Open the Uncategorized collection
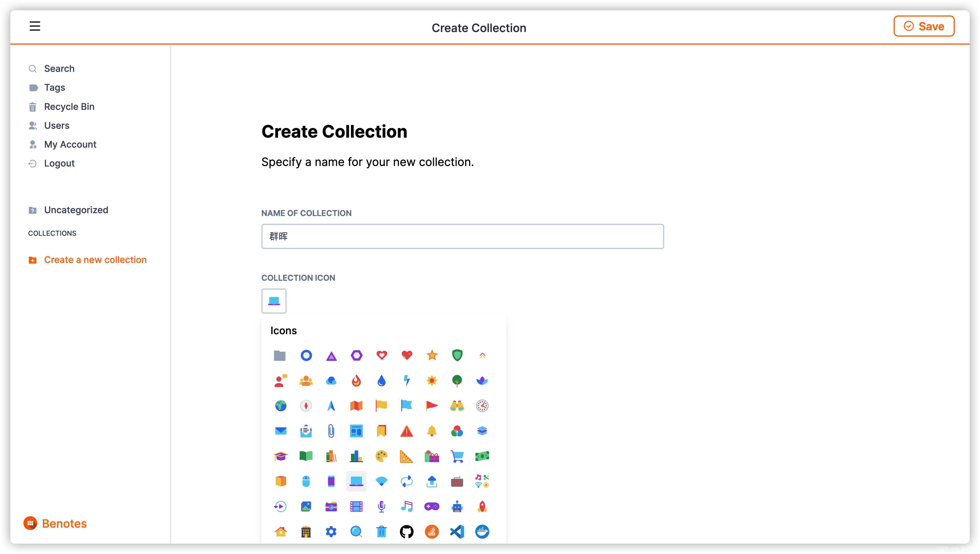This screenshot has width=980, height=554. point(76,210)
